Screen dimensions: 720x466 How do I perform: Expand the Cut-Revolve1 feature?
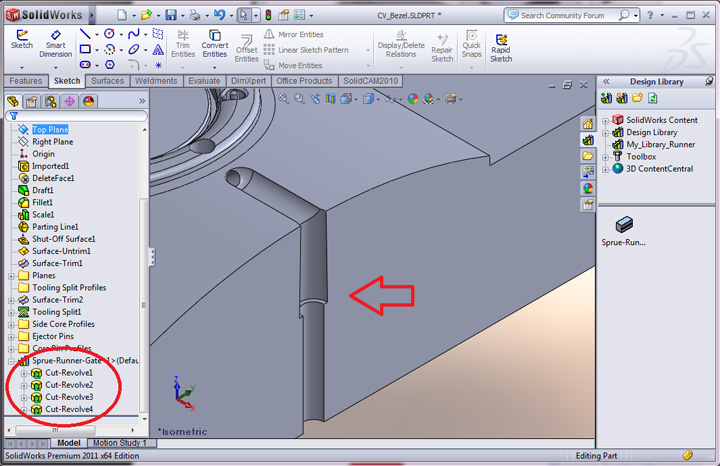point(24,373)
